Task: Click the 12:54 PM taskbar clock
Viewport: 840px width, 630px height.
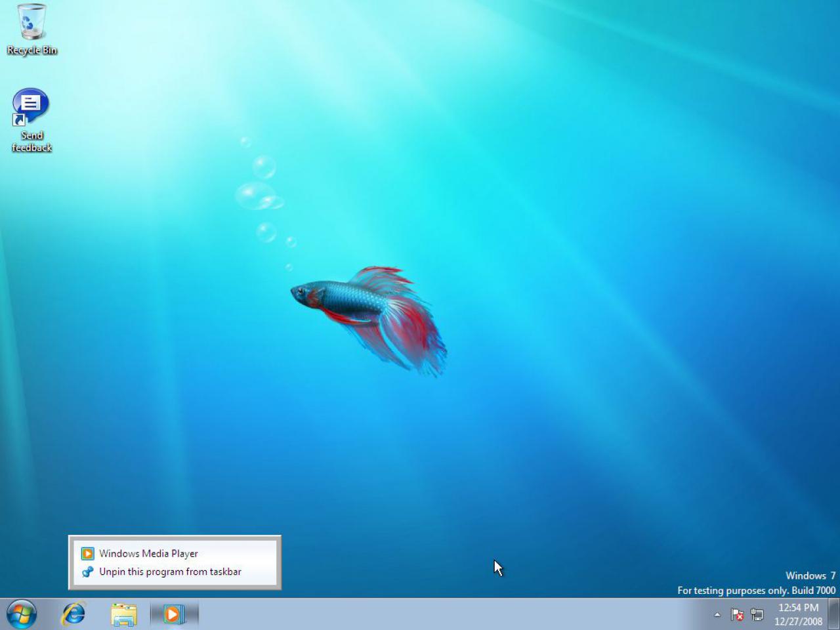Action: 798,614
